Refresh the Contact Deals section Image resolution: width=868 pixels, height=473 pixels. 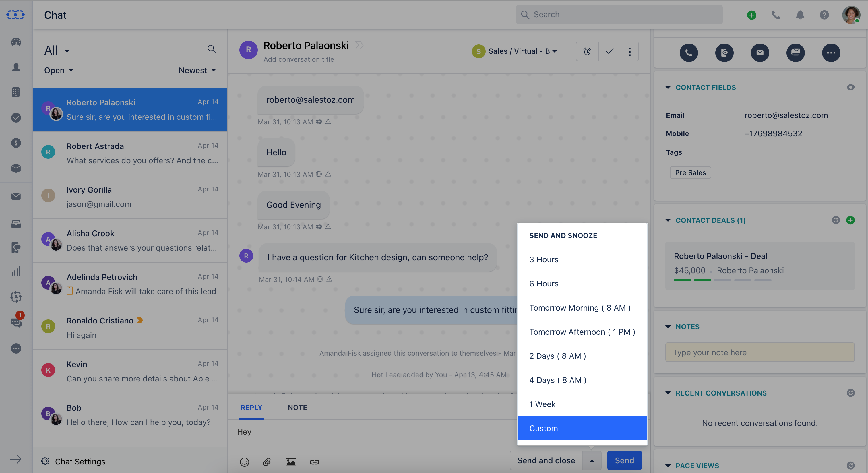pyautogui.click(x=836, y=220)
